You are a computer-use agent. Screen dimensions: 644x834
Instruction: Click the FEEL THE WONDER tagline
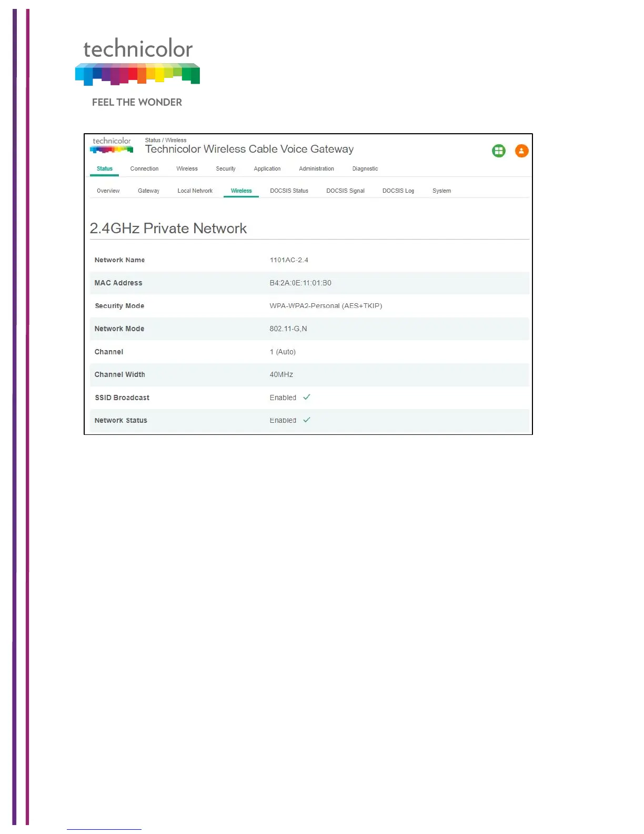tap(137, 102)
